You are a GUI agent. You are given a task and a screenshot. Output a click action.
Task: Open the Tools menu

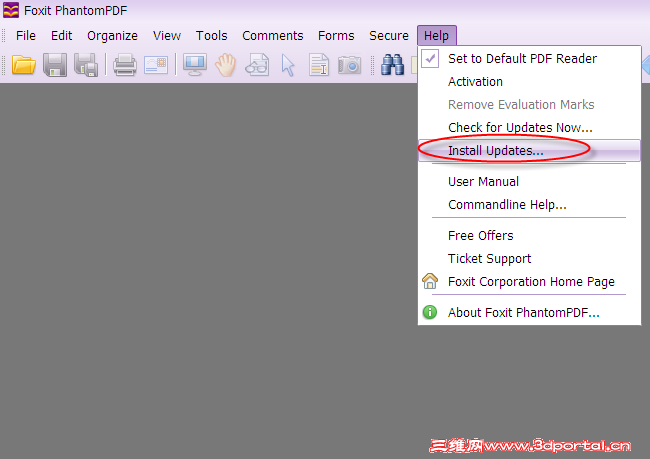[x=211, y=36]
